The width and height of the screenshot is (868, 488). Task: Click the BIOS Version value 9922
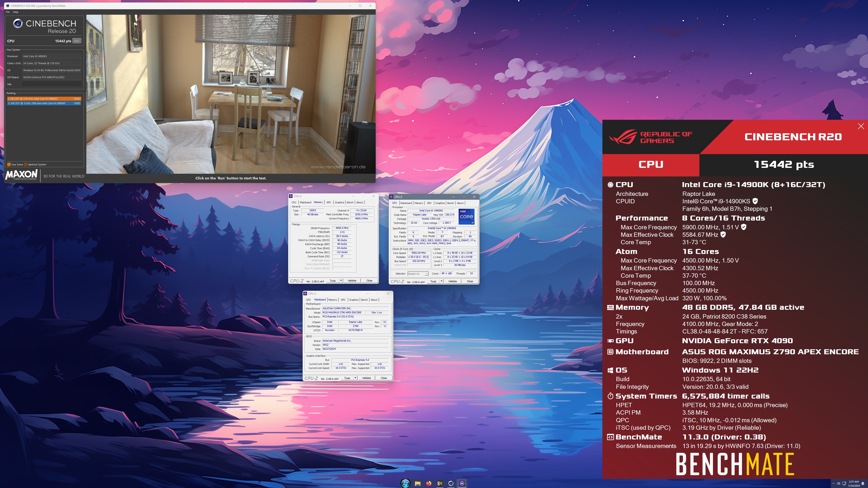356,345
